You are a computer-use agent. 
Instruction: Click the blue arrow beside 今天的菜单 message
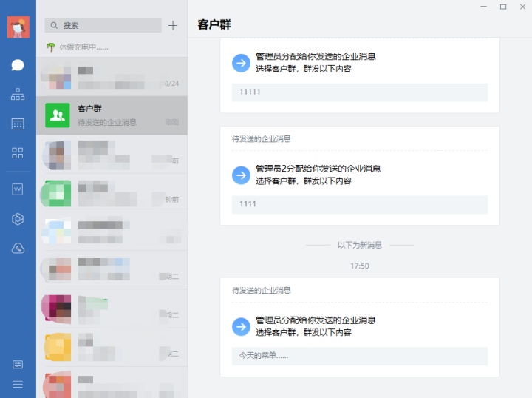point(241,327)
